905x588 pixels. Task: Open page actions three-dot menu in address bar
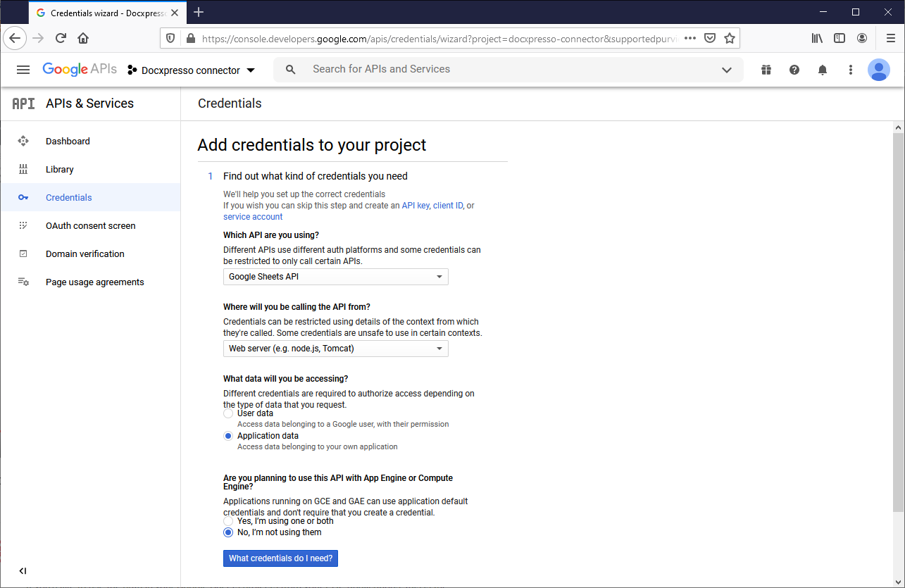(690, 38)
